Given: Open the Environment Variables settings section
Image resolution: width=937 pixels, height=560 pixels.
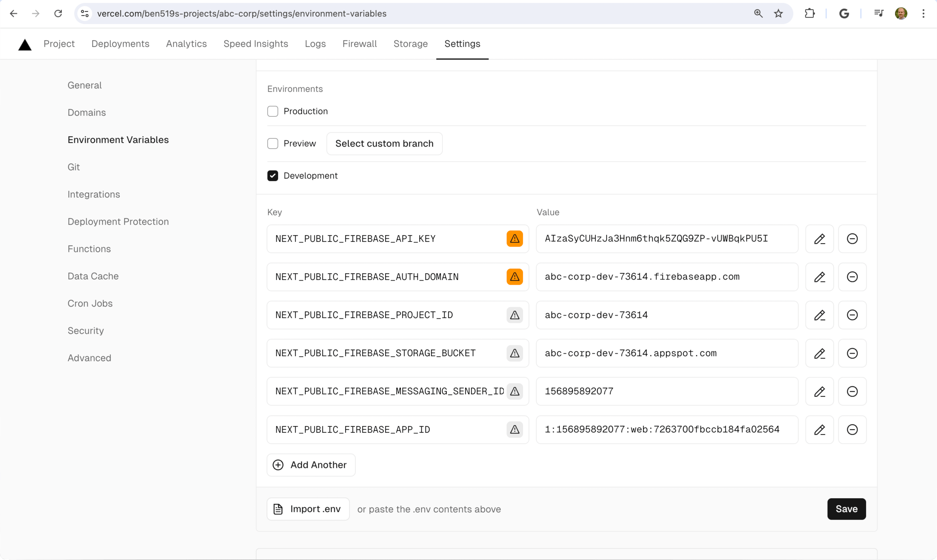Looking at the screenshot, I should [x=119, y=139].
